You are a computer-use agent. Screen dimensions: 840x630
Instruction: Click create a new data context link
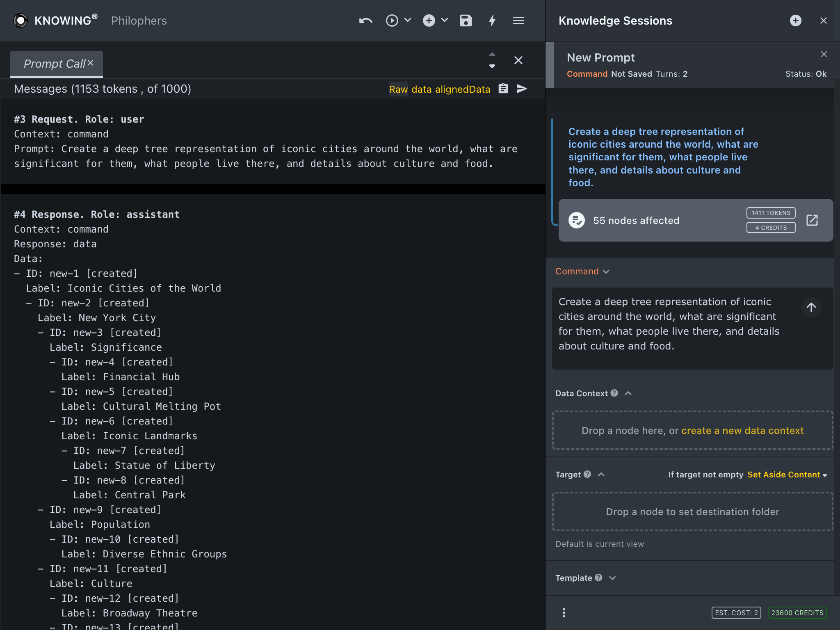pyautogui.click(x=742, y=431)
